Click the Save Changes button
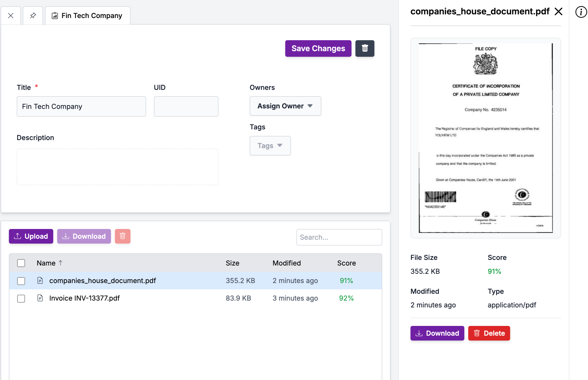588x380 pixels. tap(318, 48)
